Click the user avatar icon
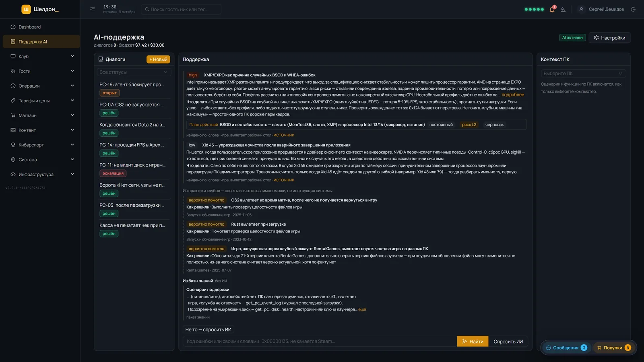 [581, 9]
